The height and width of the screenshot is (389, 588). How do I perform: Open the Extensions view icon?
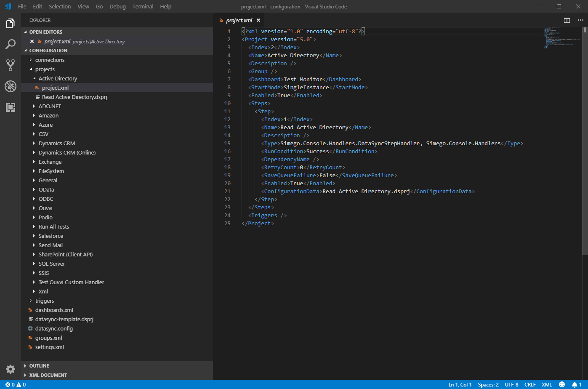[11, 107]
